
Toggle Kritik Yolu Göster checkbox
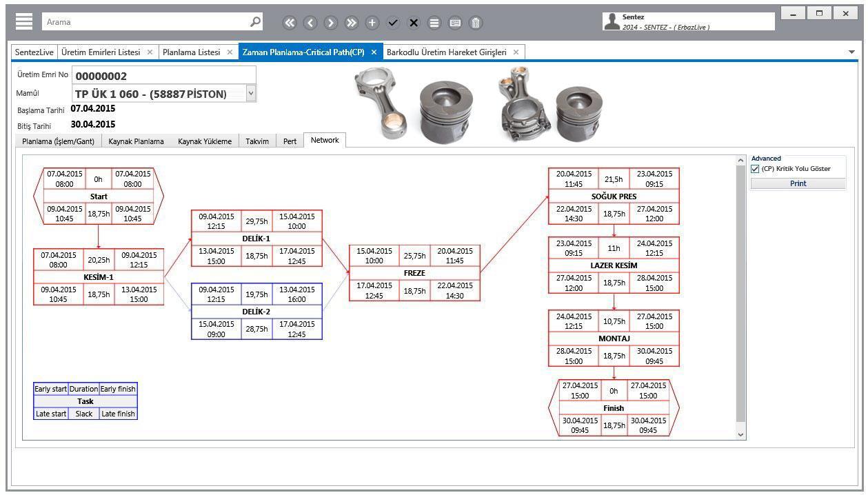click(755, 169)
